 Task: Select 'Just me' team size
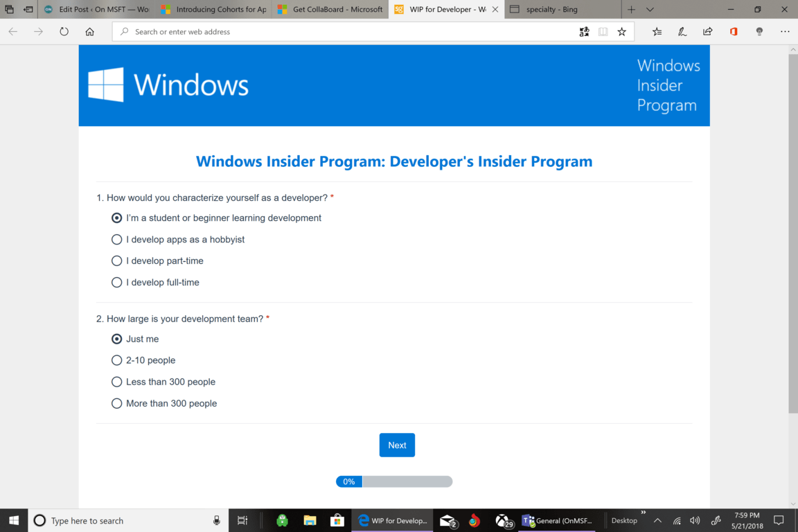click(x=116, y=339)
